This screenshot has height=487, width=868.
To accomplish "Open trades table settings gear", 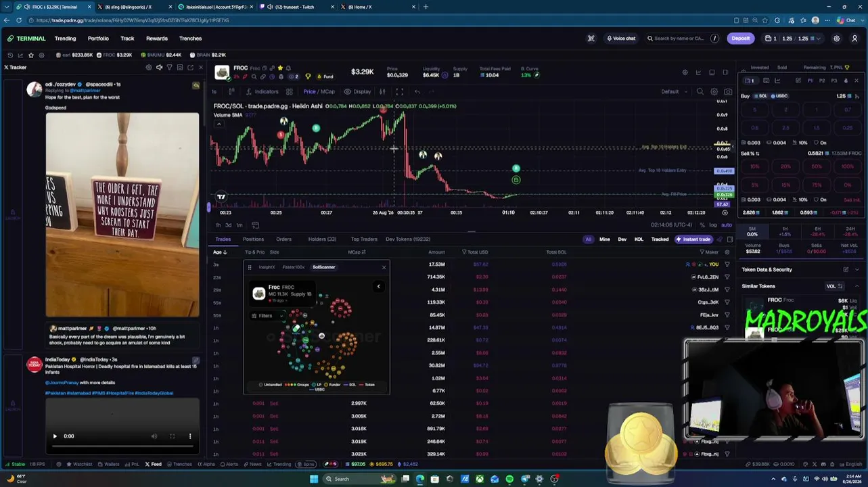I will pos(727,252).
